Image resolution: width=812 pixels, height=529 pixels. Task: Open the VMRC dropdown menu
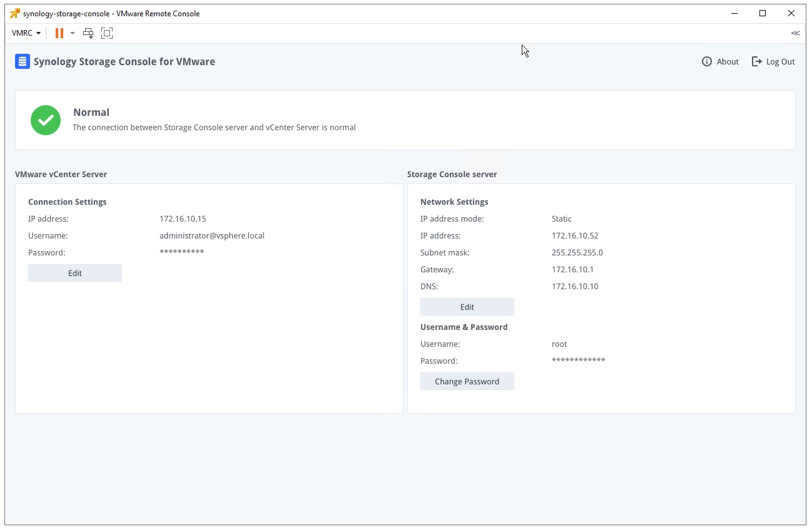26,33
